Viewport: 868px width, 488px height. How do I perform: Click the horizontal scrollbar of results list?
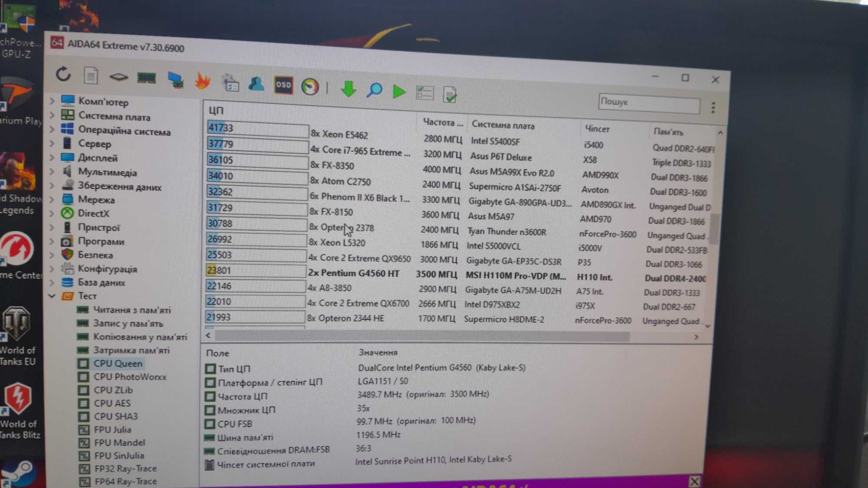[421, 337]
